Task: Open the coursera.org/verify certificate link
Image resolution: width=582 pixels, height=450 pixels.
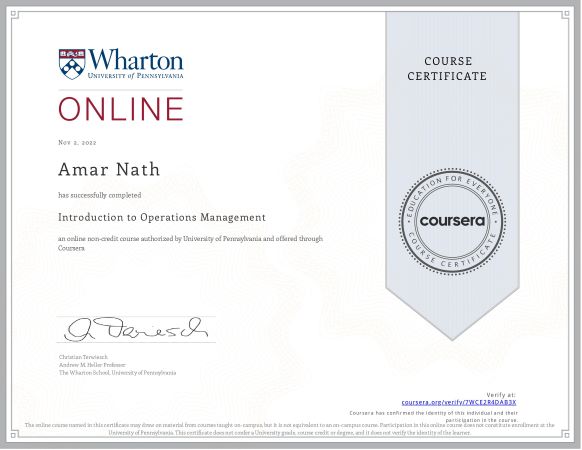Action: pyautogui.click(x=459, y=402)
